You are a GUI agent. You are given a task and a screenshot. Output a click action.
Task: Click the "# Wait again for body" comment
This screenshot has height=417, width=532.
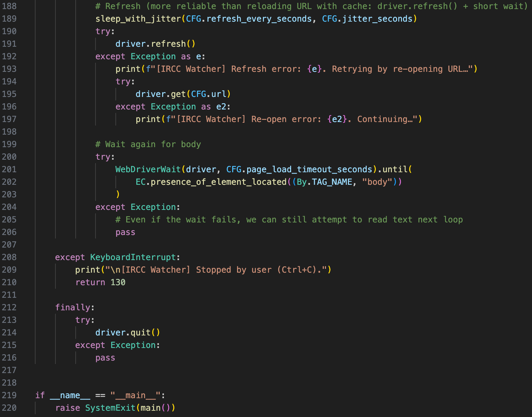(x=148, y=144)
